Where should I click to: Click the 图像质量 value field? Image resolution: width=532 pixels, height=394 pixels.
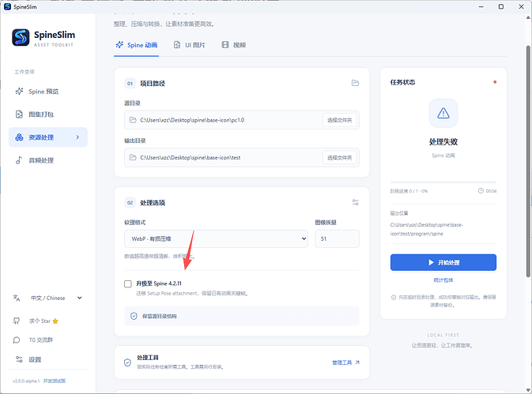click(337, 238)
